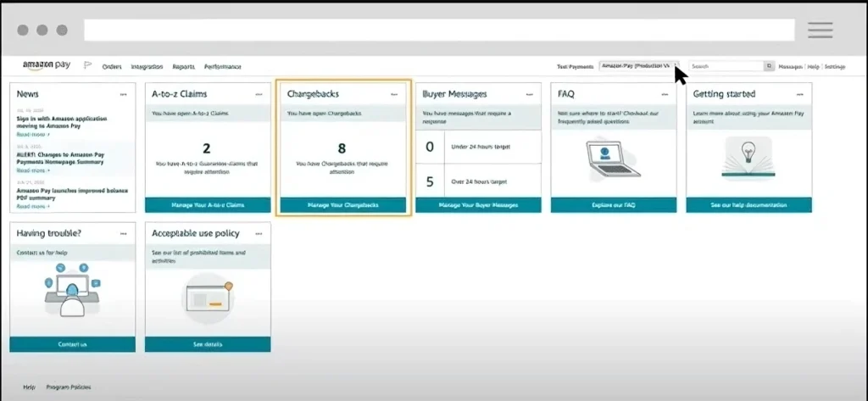Click the Chargebacks card title
868x401 pixels.
(x=313, y=94)
